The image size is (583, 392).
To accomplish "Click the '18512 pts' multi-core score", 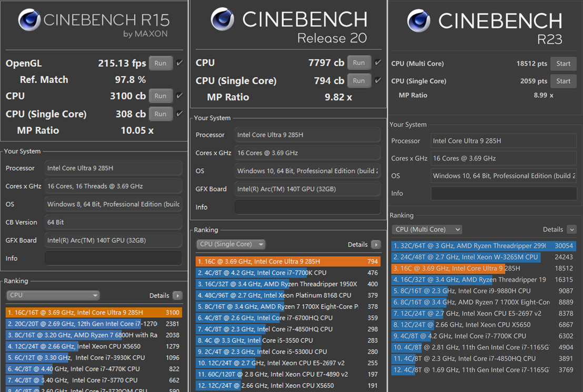I will click(x=531, y=64).
